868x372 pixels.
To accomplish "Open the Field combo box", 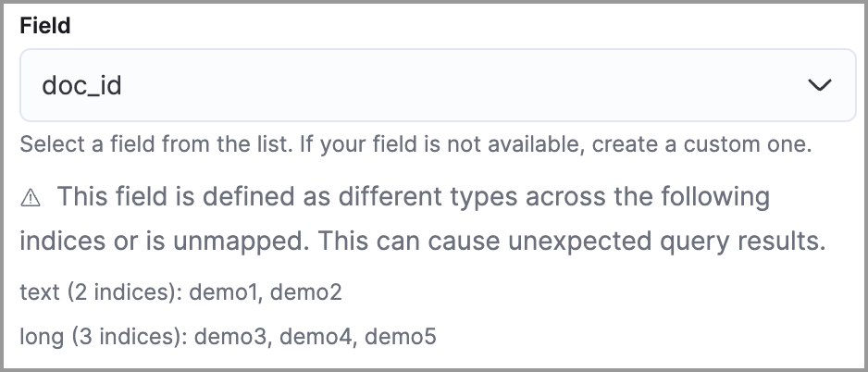I will (x=437, y=86).
